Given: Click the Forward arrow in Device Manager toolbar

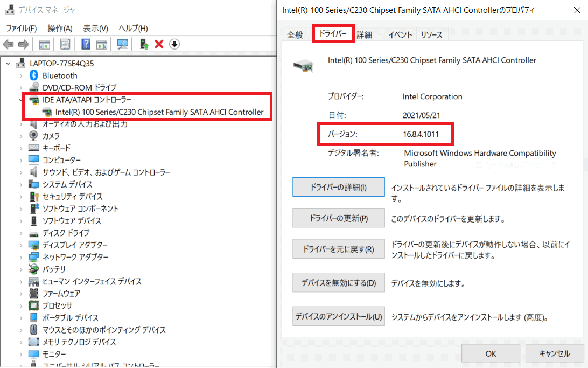Looking at the screenshot, I should 24,44.
